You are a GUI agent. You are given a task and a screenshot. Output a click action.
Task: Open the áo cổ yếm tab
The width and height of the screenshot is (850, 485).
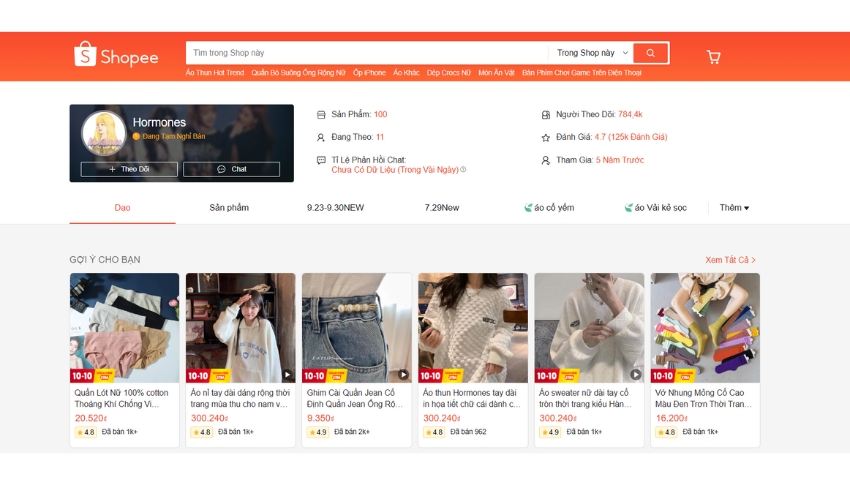[x=549, y=208]
